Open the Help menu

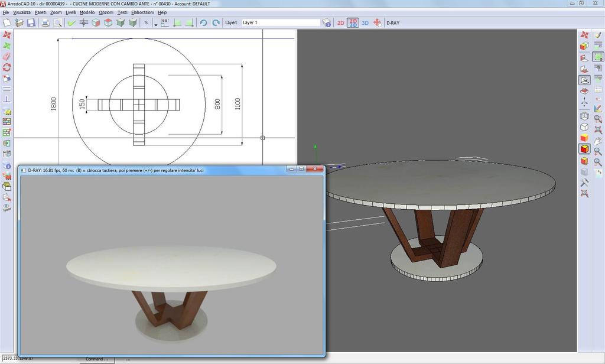(162, 12)
